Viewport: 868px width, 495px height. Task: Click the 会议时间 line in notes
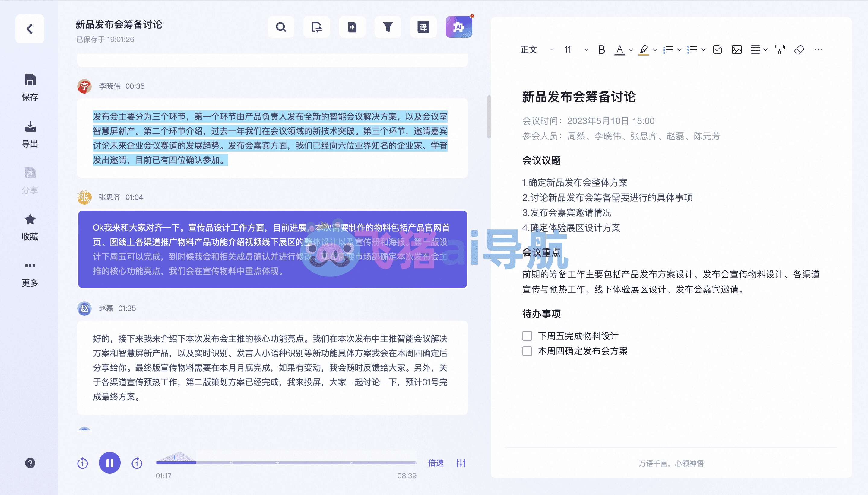click(x=588, y=121)
